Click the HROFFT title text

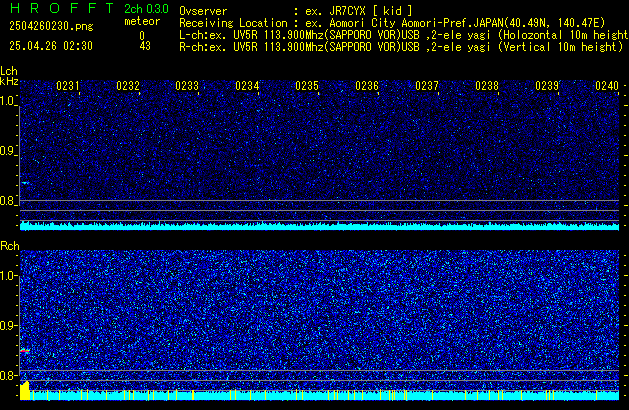[x=61, y=8]
